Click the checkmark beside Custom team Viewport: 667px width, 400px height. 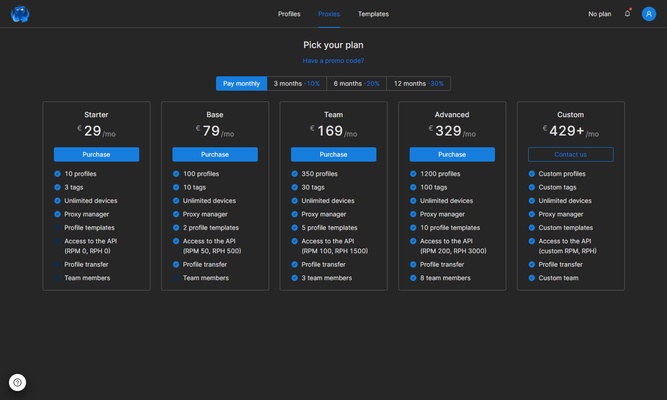(x=532, y=278)
